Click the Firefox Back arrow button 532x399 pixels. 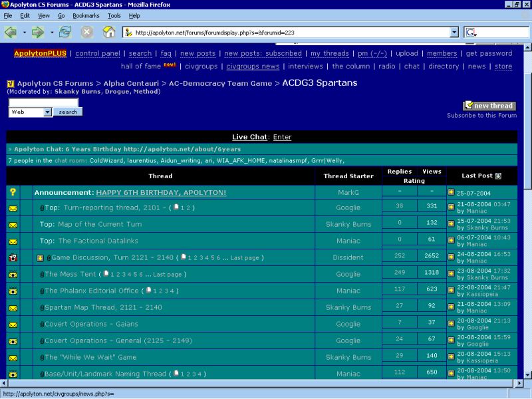pos(11,32)
